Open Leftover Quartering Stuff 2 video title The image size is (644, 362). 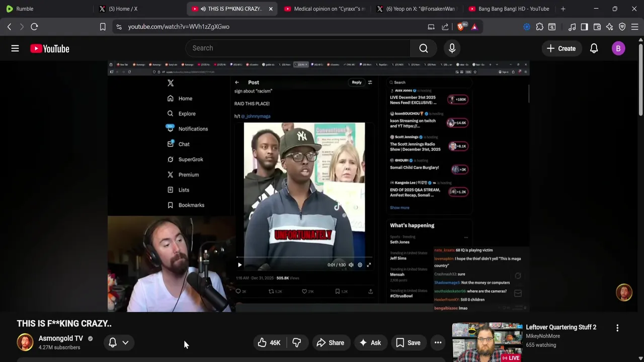[x=561, y=327]
